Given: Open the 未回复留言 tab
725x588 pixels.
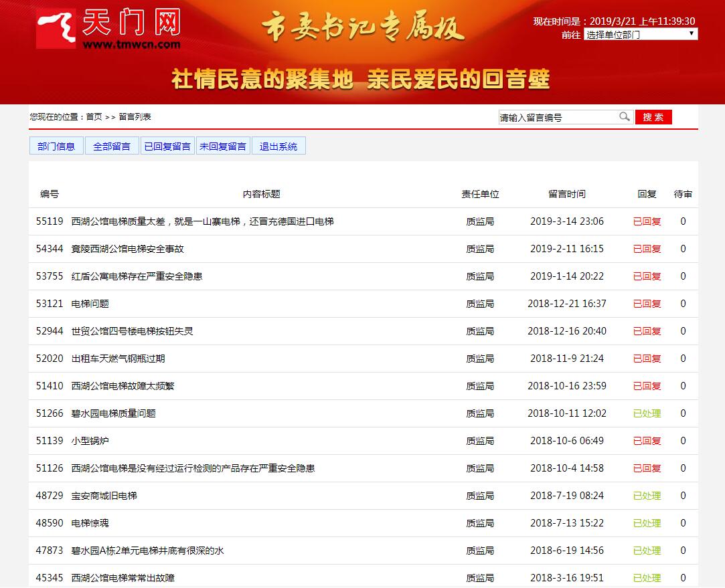Looking at the screenshot, I should pos(223,146).
